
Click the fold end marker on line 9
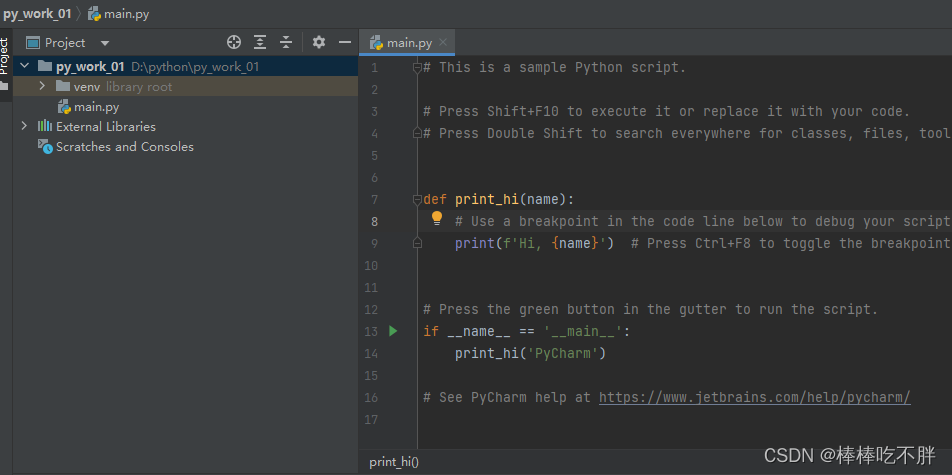click(x=417, y=243)
